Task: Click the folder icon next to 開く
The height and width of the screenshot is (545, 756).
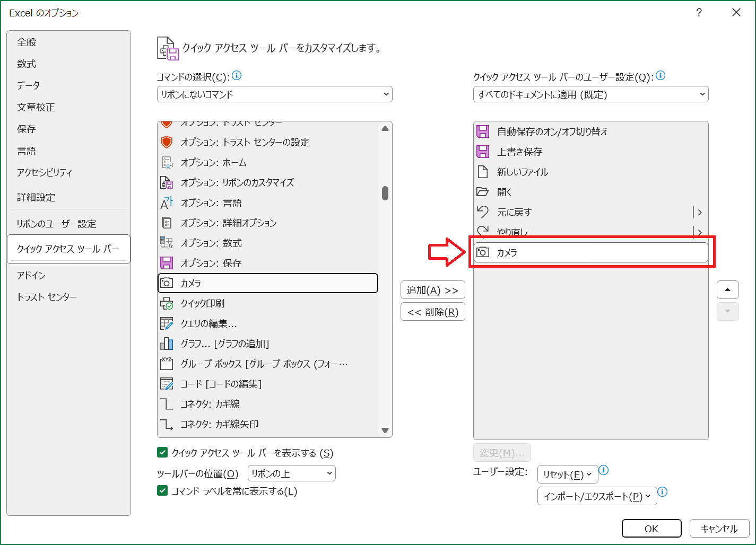Action: point(483,192)
